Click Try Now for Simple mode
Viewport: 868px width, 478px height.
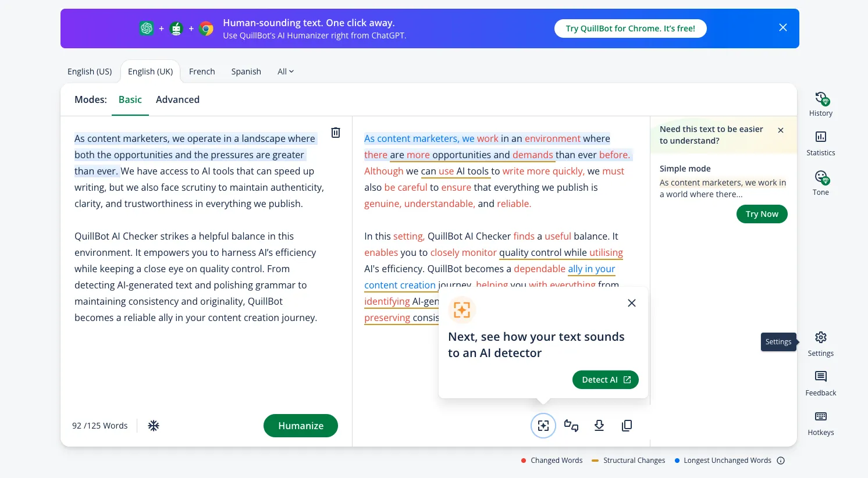[762, 214]
